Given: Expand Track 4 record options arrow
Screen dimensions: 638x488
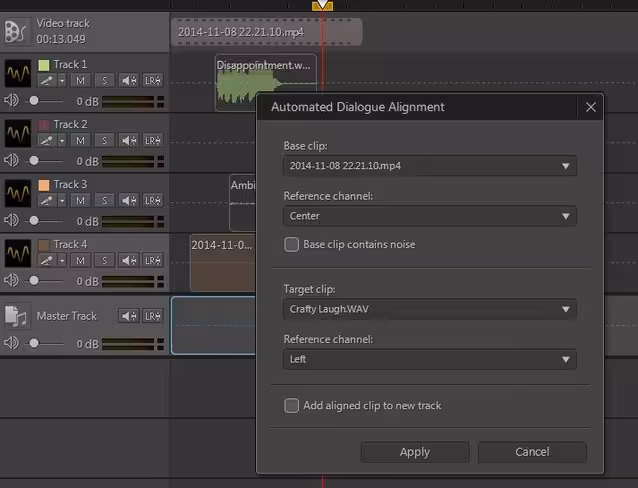Looking at the screenshot, I should tap(62, 260).
